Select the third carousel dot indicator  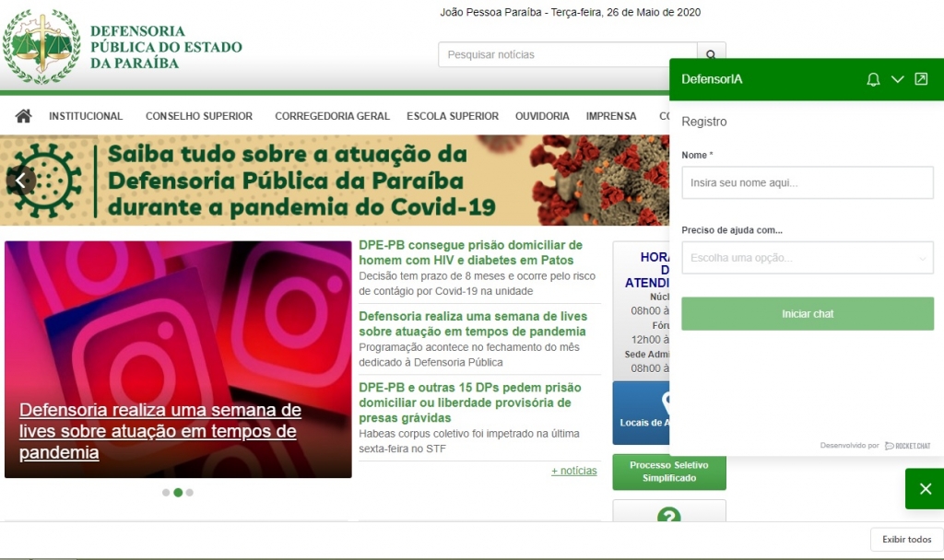coord(190,493)
